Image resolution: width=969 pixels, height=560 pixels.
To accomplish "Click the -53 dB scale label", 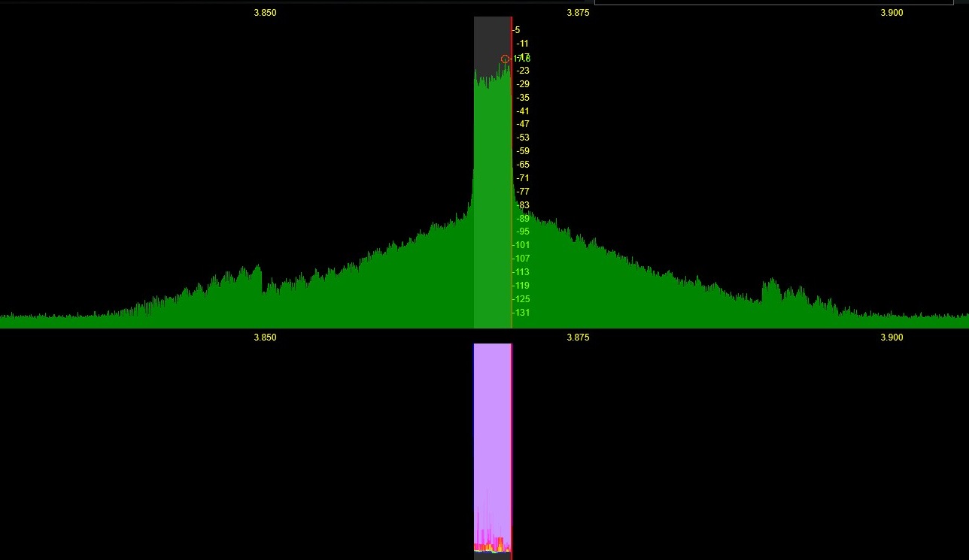I will coord(522,138).
